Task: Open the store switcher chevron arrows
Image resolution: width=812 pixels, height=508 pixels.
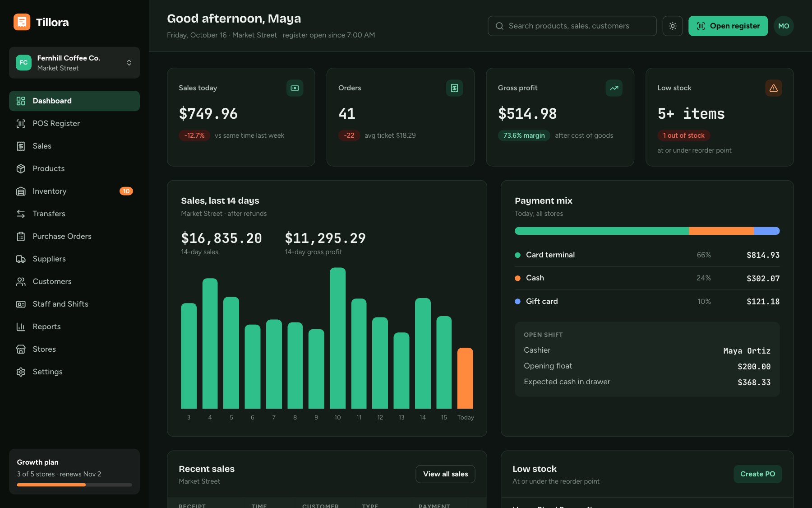Action: (x=129, y=63)
